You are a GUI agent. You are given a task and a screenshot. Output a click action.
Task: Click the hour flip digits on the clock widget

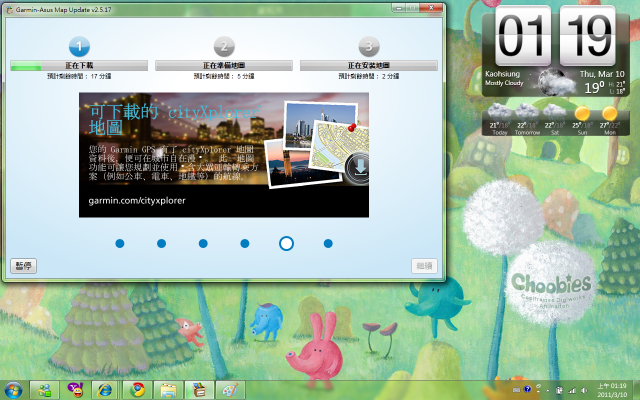point(522,35)
